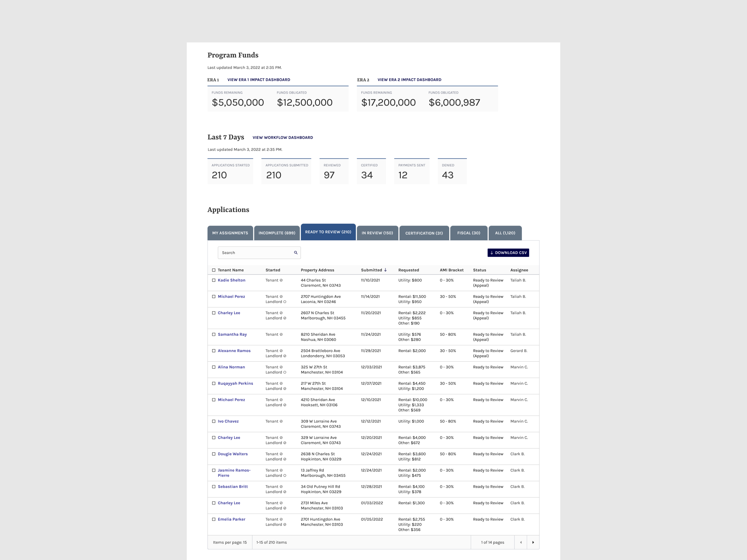Sort by the Tenant Name column header
The height and width of the screenshot is (560, 747).
tap(231, 270)
